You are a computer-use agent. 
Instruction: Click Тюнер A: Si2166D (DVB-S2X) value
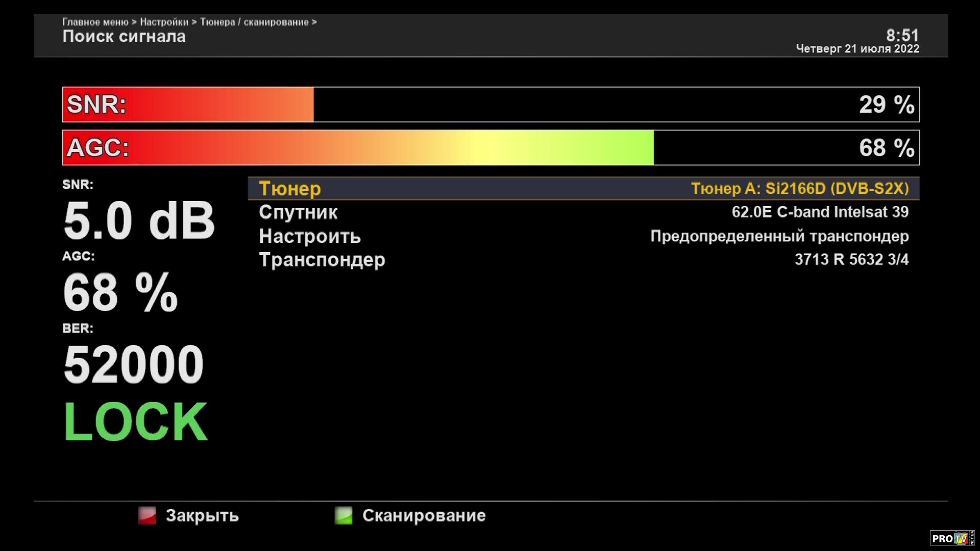click(799, 188)
